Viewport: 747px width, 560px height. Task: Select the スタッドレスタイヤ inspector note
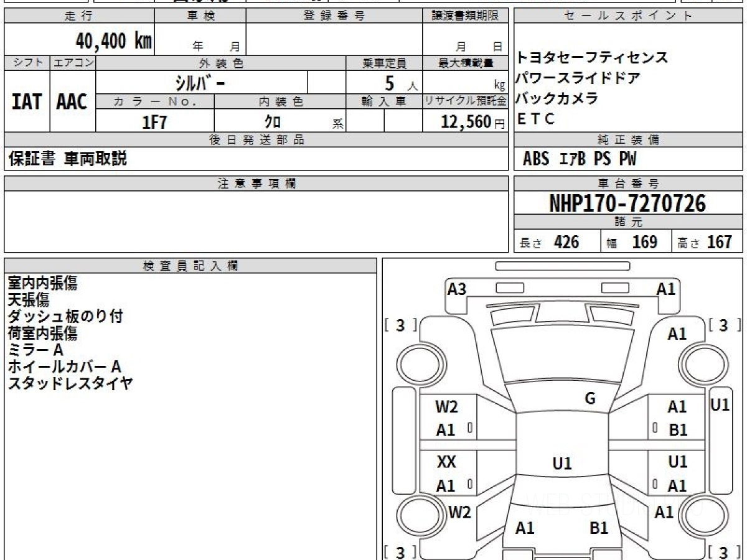70,383
